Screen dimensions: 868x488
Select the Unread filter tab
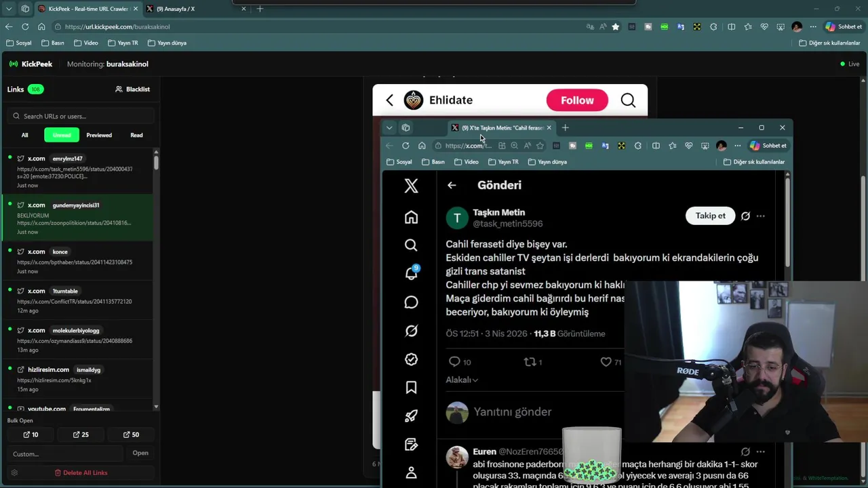(x=62, y=135)
